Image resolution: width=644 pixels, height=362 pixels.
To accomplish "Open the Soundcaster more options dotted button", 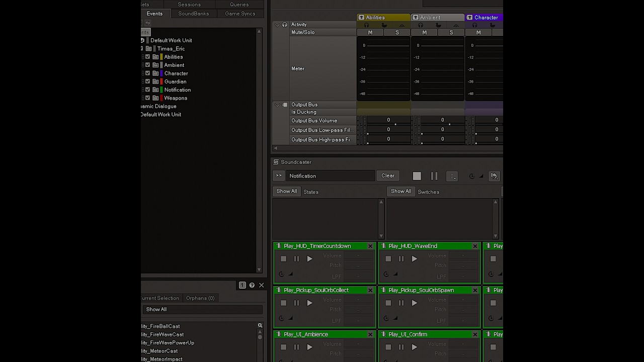I will coord(452,176).
